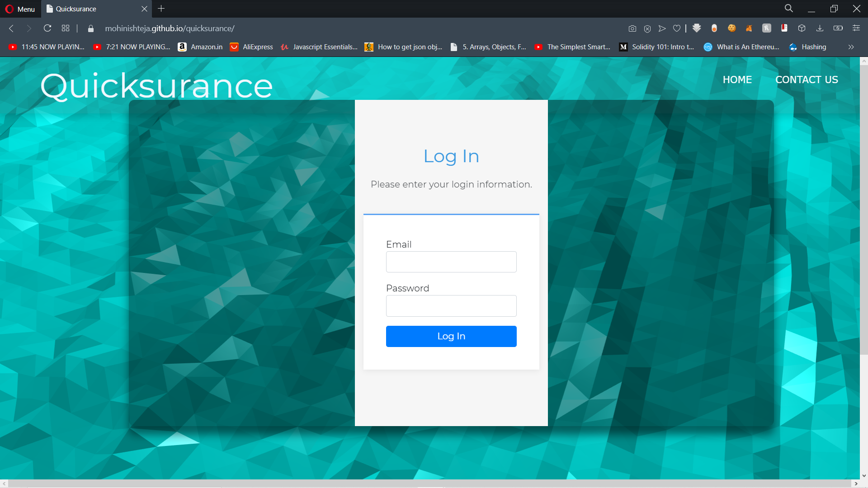Click the HOME navigation link

[x=737, y=80]
